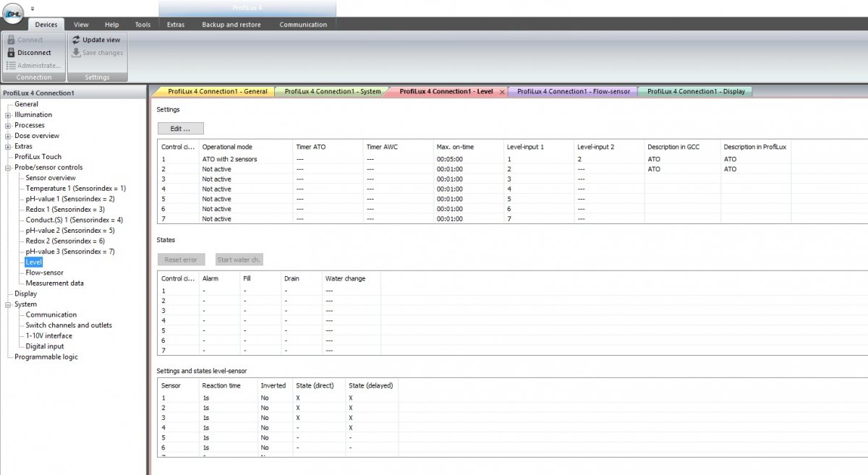
Task: Expand the Processes tree node
Action: pos(8,125)
